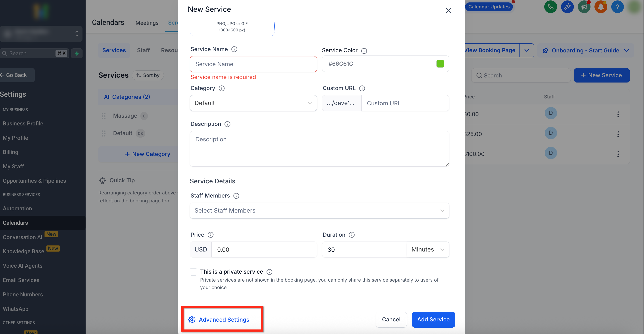Click the lightning bolt quick actions icon
644x334 pixels.
point(77,53)
